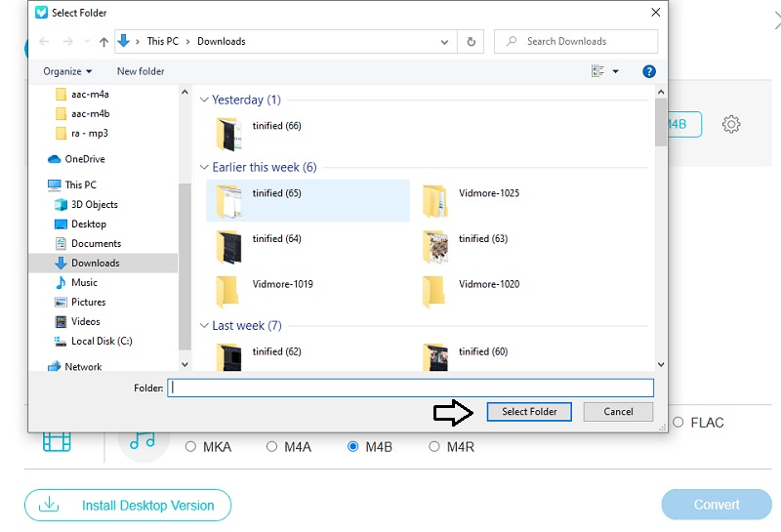Click into the Folder name input field
Screen dimensions: 781x532
coord(410,388)
